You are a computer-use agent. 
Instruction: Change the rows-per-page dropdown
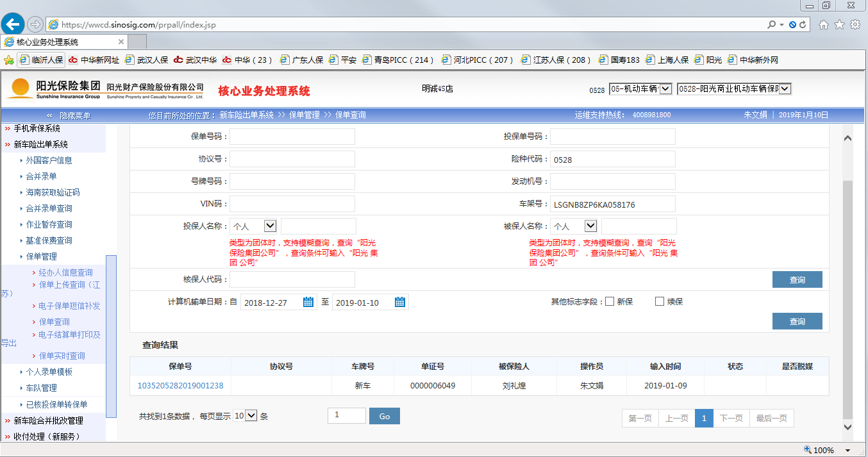point(245,415)
